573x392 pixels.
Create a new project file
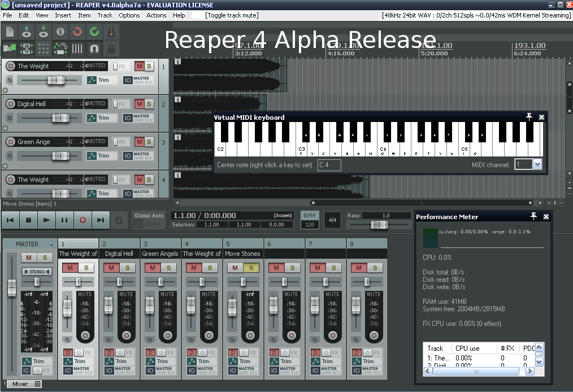(10, 32)
